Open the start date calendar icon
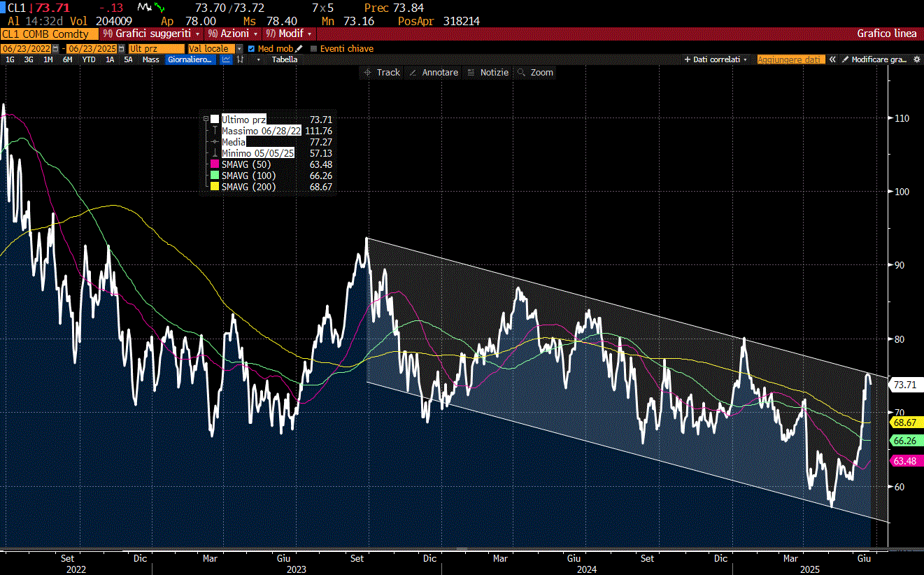924x575 pixels. click(x=56, y=48)
